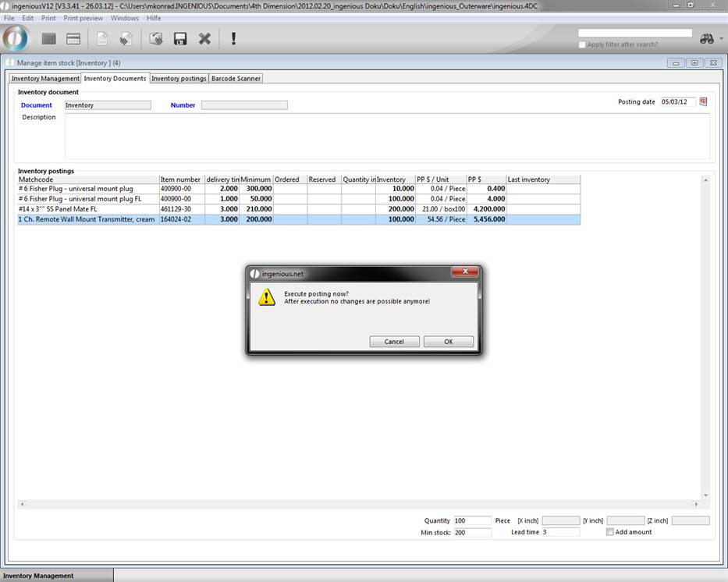Enable the Apply filter after search checkbox
Viewport: 728px width, 582px height.
click(582, 44)
